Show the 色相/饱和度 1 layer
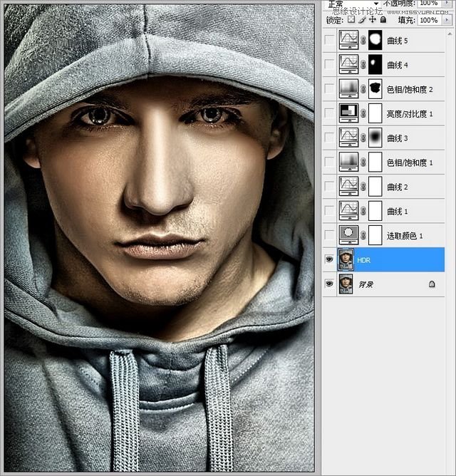456x476 pixels. [x=328, y=162]
